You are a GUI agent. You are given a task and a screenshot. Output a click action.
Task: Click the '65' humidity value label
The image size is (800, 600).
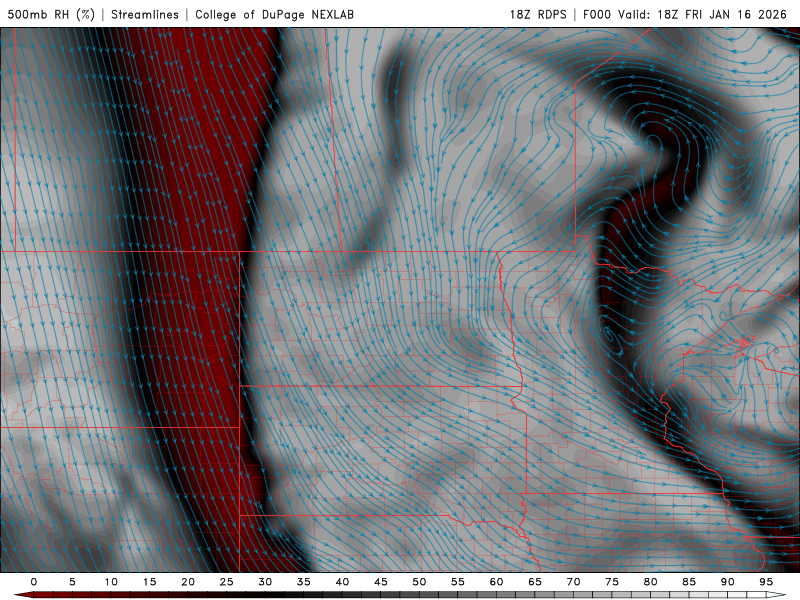click(x=534, y=582)
